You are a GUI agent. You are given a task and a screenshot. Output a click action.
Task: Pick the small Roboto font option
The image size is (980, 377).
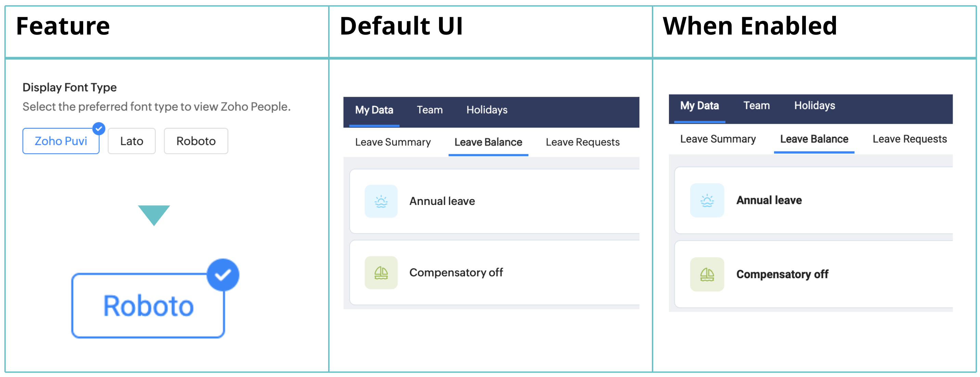click(x=196, y=141)
